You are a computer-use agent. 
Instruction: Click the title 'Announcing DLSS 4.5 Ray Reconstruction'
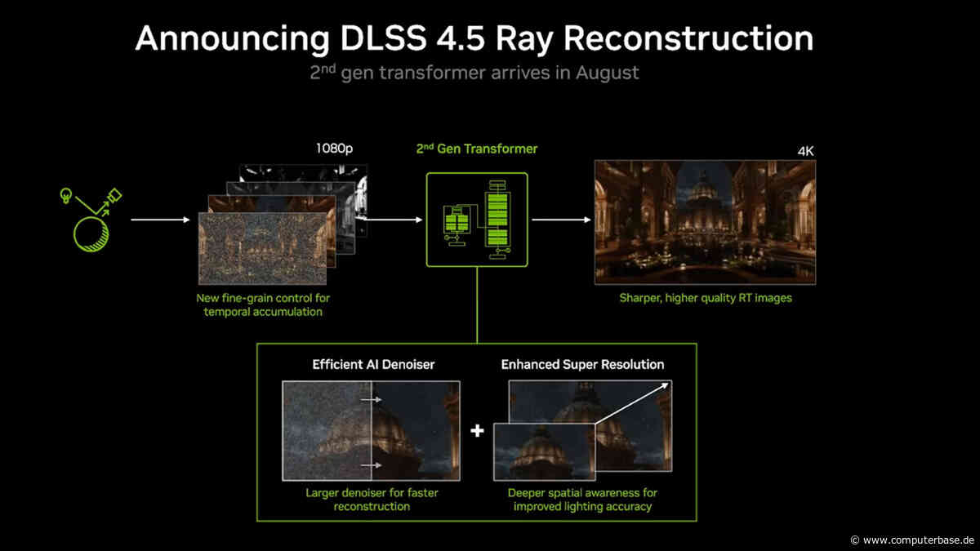coord(474,38)
